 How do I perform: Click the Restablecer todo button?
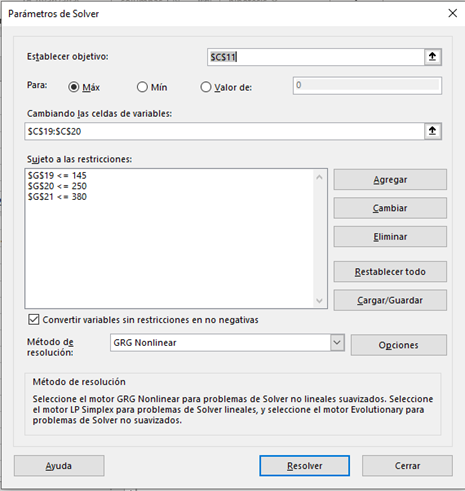pyautogui.click(x=390, y=272)
